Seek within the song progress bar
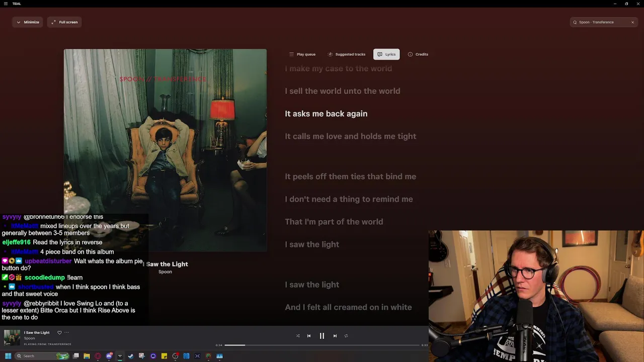This screenshot has height=362, width=644. pyautogui.click(x=322, y=345)
